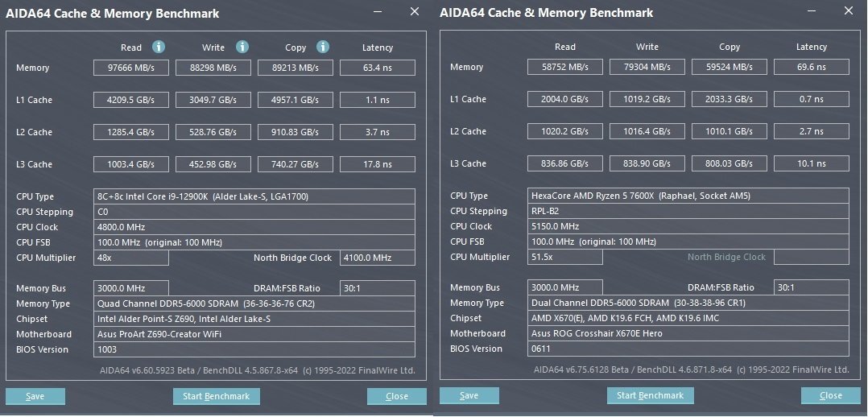Click the Core i9-12900K CPU Type field

(x=254, y=196)
